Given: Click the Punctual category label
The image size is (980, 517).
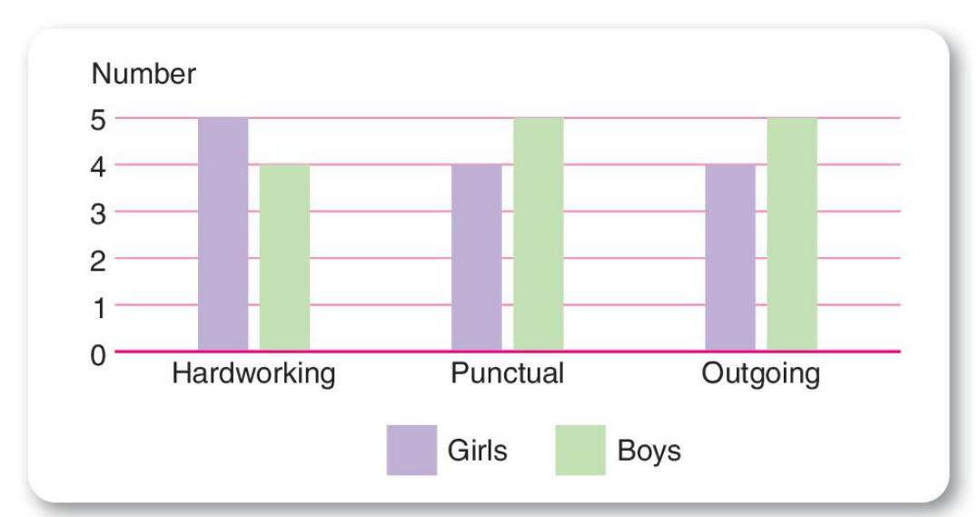Looking at the screenshot, I should (x=507, y=373).
